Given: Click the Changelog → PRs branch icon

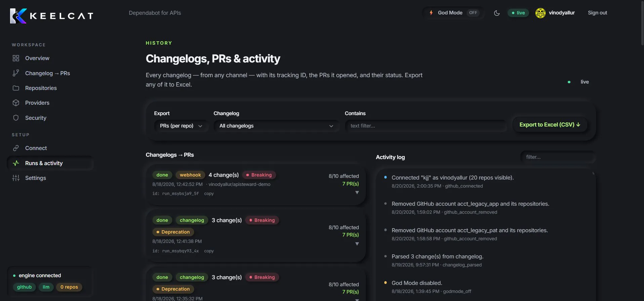Looking at the screenshot, I should click(x=16, y=73).
